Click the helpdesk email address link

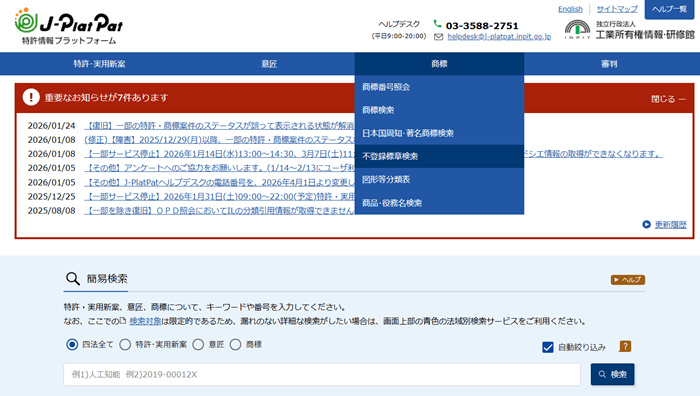pos(499,37)
